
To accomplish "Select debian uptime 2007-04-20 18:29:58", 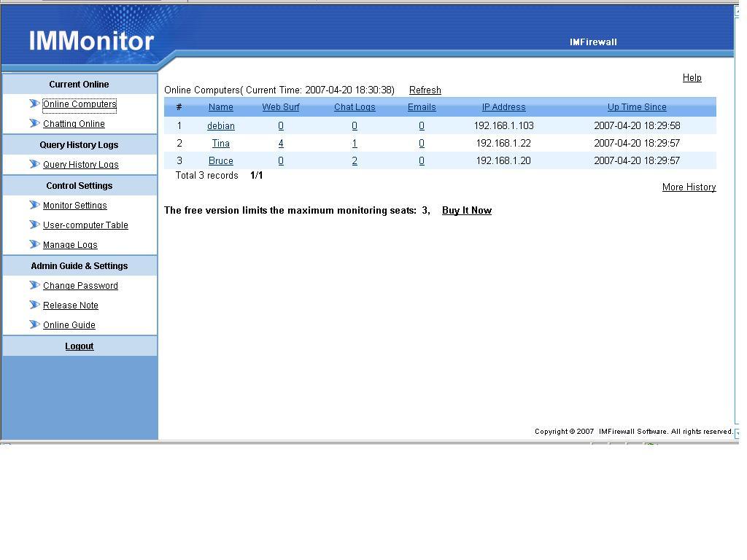I will pyautogui.click(x=636, y=125).
